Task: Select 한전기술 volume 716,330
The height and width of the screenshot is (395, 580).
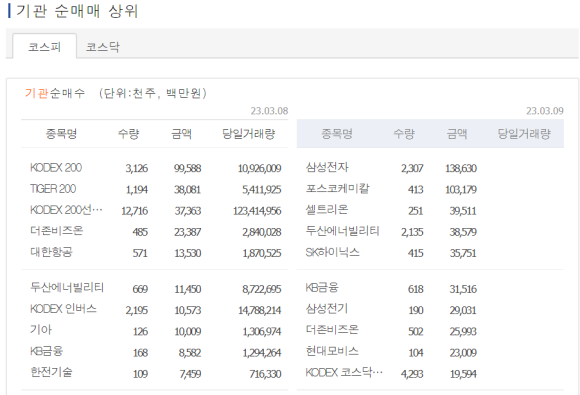Action: coord(265,374)
